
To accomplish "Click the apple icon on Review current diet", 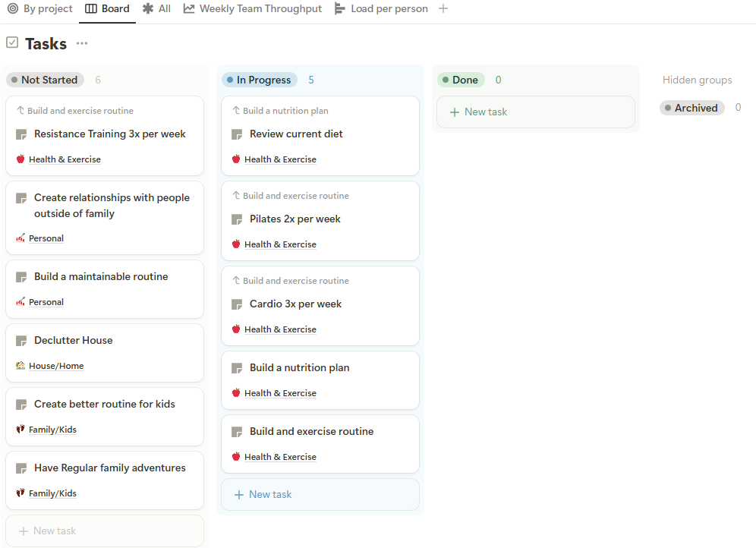I will point(236,159).
